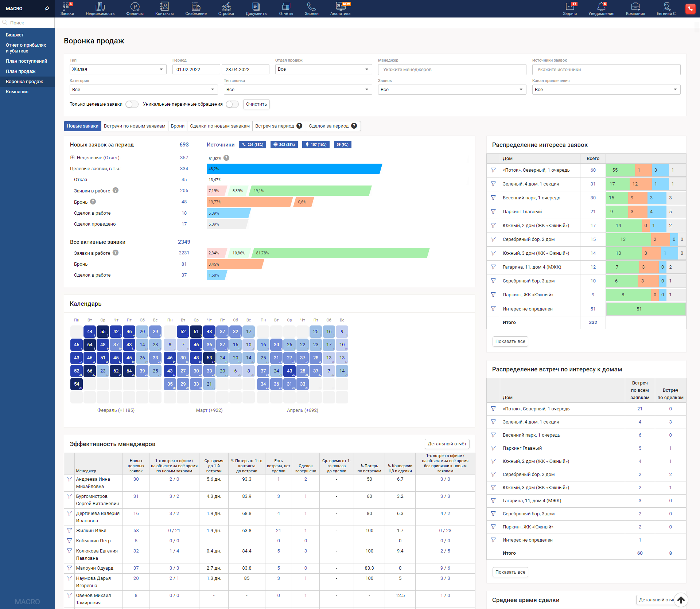Click the red phone call icon

tap(690, 8)
